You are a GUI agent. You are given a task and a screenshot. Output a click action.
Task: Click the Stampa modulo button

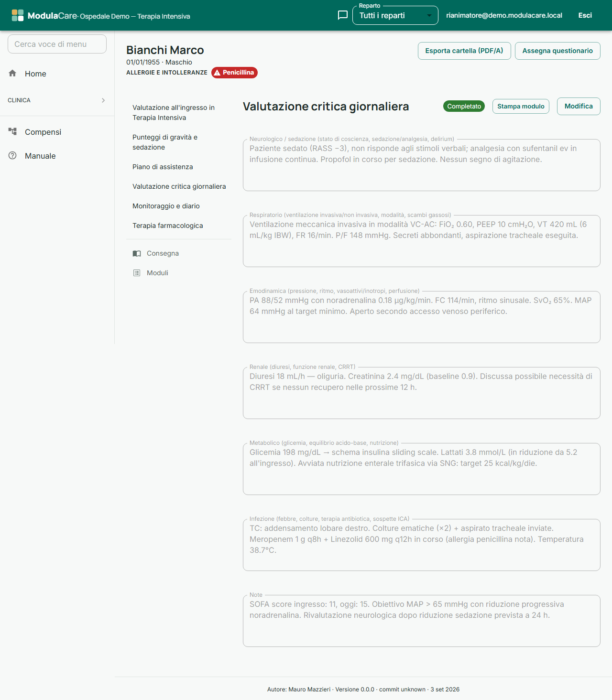pyautogui.click(x=521, y=106)
